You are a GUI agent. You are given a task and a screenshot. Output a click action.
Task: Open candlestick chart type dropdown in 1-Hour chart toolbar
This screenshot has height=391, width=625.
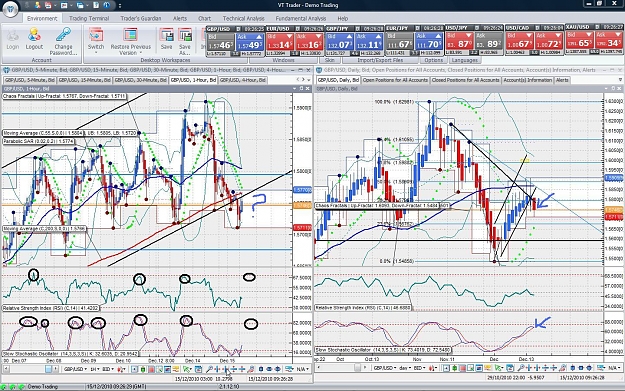(x=122, y=369)
